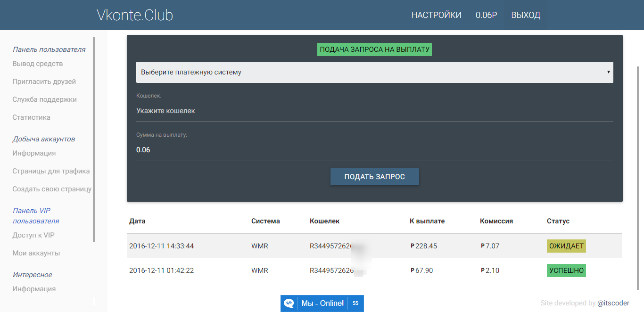Screen dimensions: 644x312
Task: Open Вывод средств in sidebar
Action: (x=38, y=64)
